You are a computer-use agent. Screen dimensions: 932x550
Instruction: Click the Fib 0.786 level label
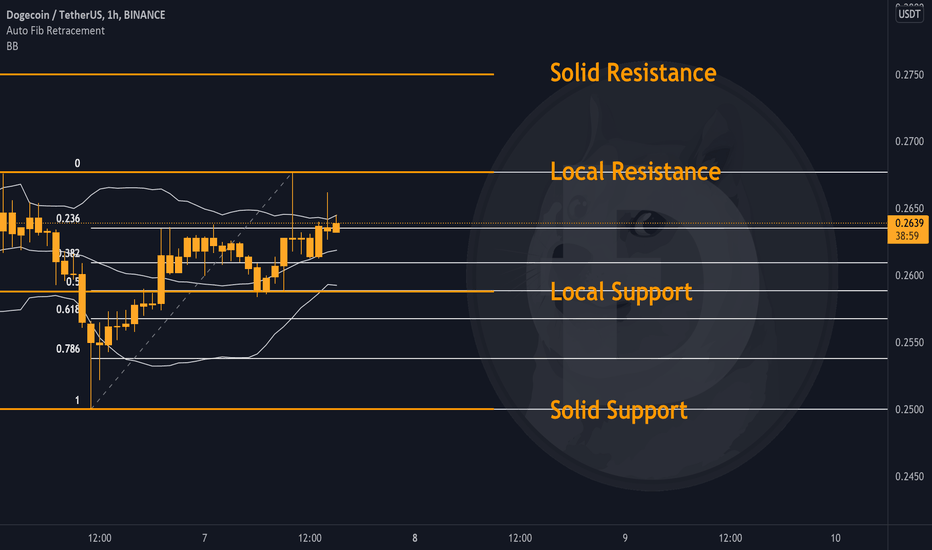68,349
